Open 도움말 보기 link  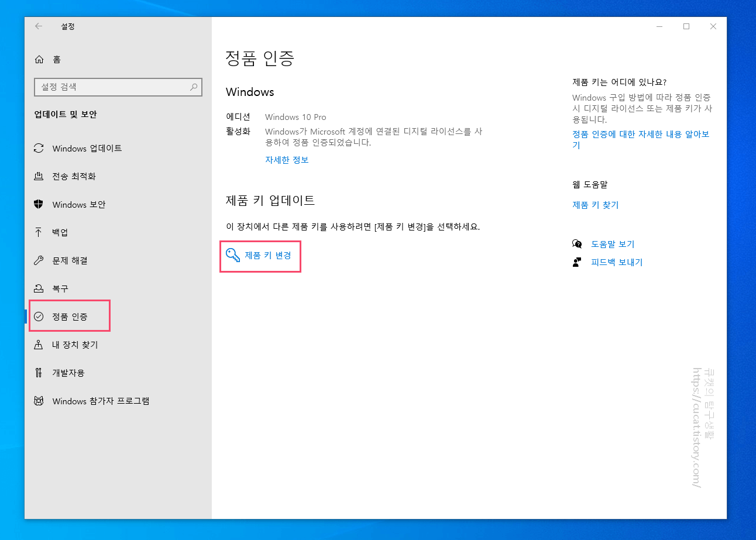pos(613,244)
